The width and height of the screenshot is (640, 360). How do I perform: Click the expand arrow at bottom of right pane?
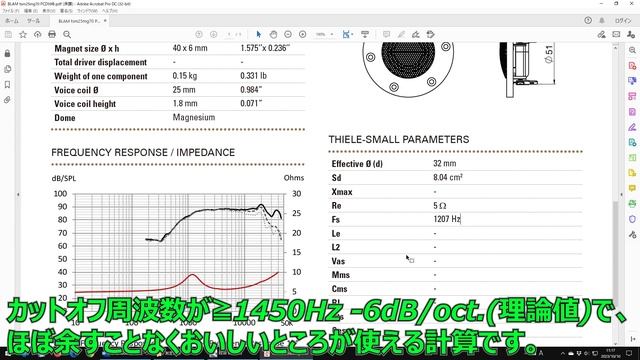632,339
